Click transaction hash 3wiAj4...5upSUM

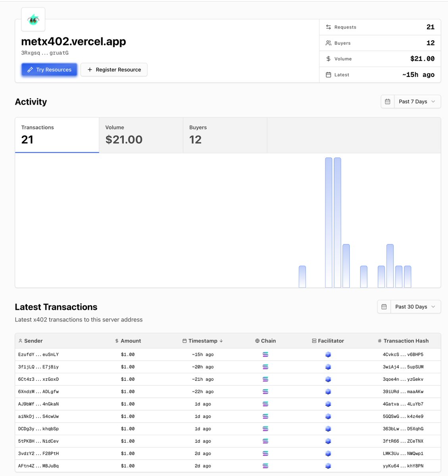[x=403, y=367]
